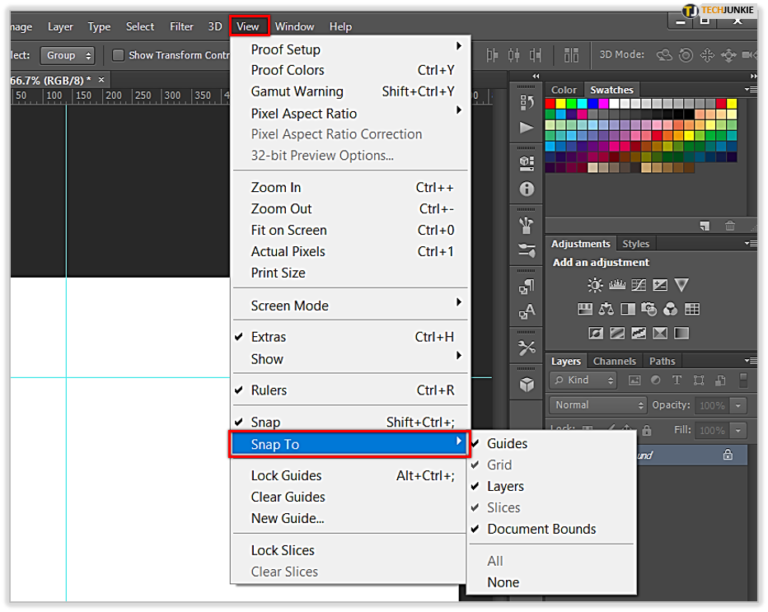Open the Fill slider dropdown arrow
Image resolution: width=768 pixels, height=612 pixels.
738,430
